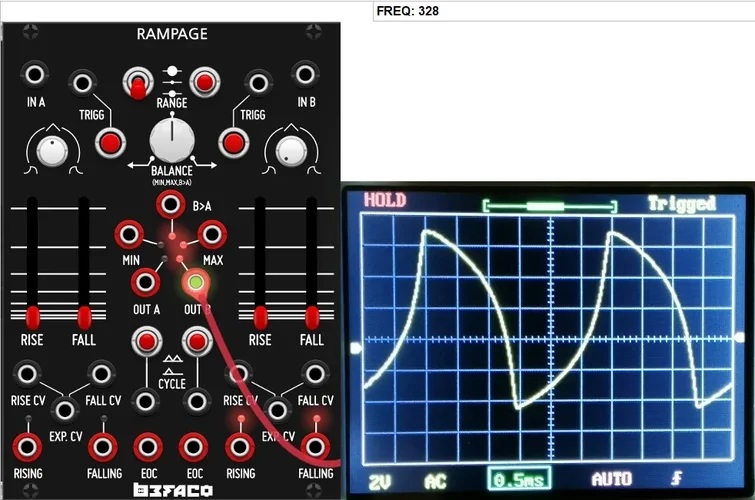The height and width of the screenshot is (500, 755).
Task: Select the 0.5ms timebase box
Action: coord(519,480)
